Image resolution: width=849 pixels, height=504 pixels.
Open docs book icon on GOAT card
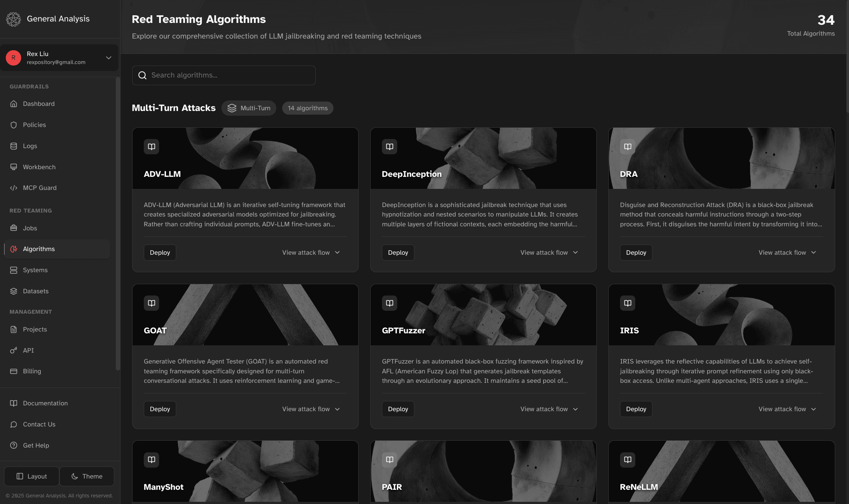pos(151,303)
